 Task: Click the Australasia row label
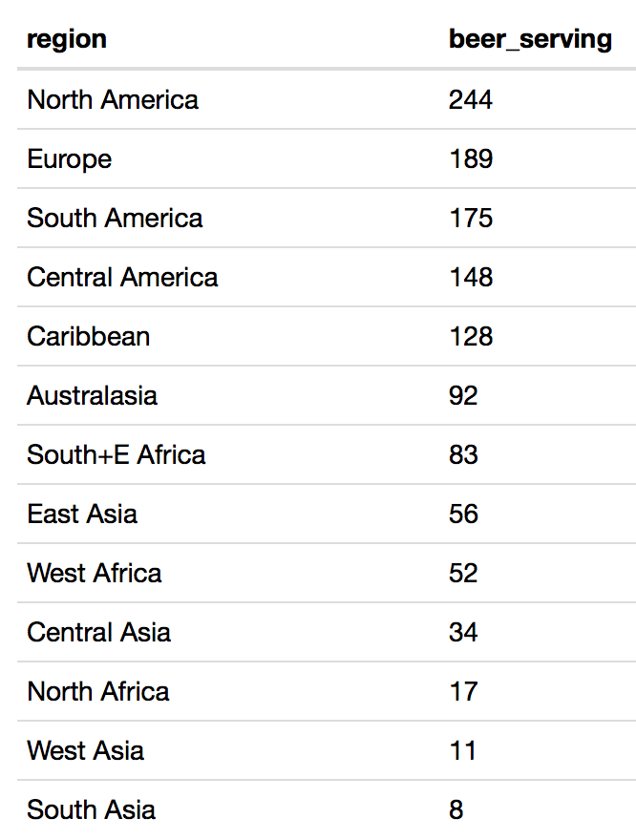93,395
